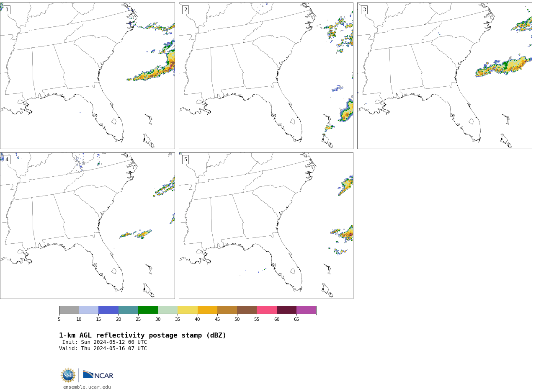Click the 65 tick label on colorbar
This screenshot has width=536, height=392.
(296, 320)
